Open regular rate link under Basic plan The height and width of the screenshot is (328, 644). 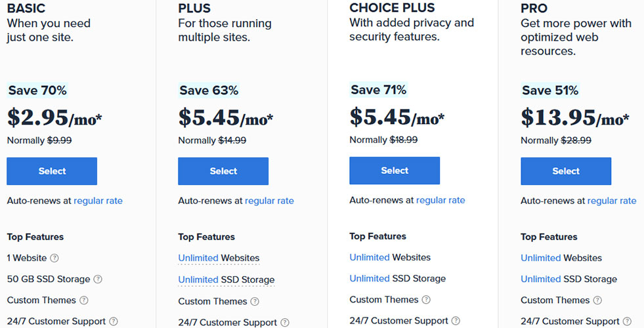[x=98, y=201]
